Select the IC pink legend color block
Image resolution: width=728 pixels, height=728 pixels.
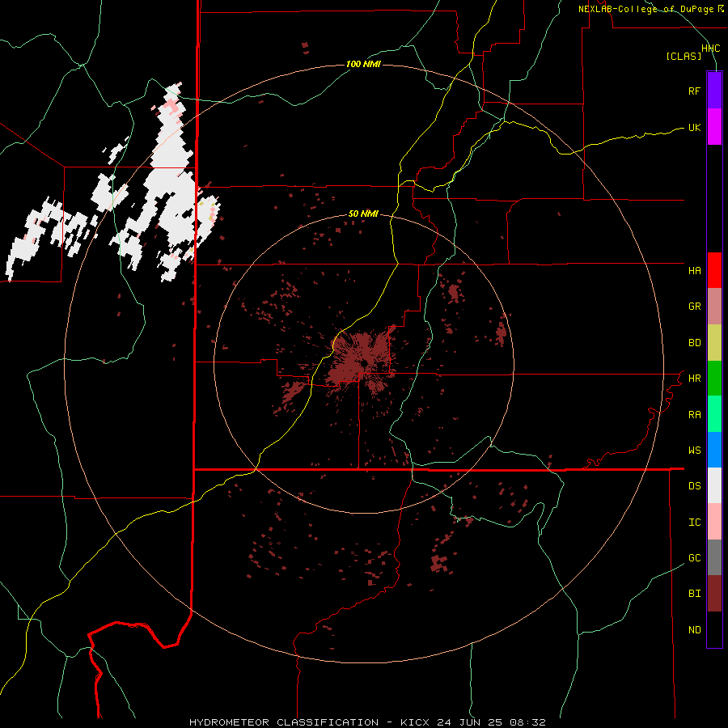pos(714,522)
